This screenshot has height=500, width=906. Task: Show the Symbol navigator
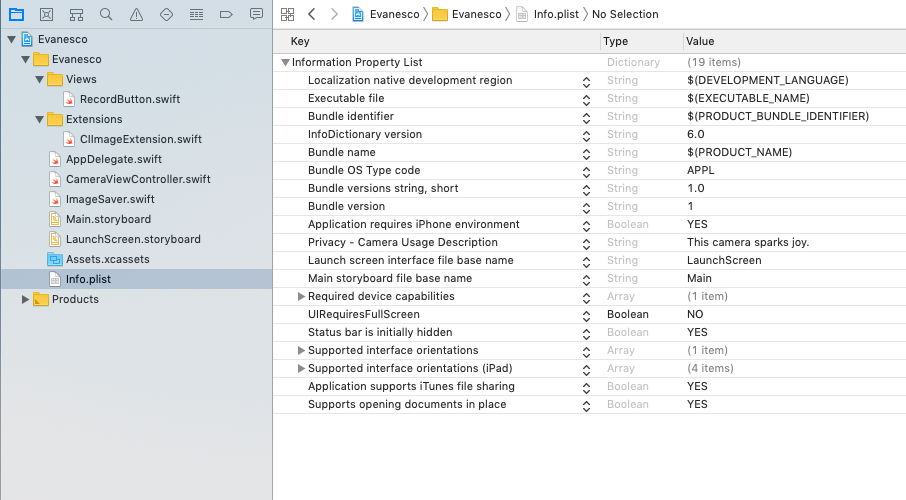(x=76, y=14)
